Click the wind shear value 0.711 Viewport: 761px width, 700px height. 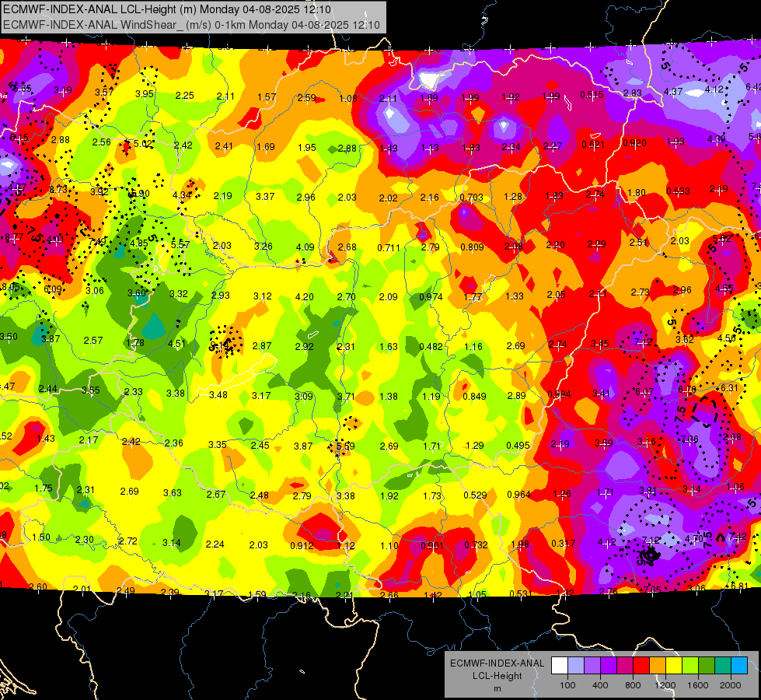pos(389,248)
